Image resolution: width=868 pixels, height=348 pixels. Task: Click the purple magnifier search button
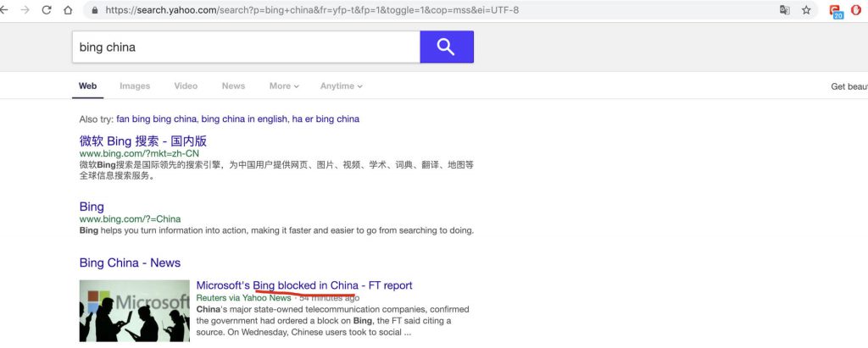point(447,47)
